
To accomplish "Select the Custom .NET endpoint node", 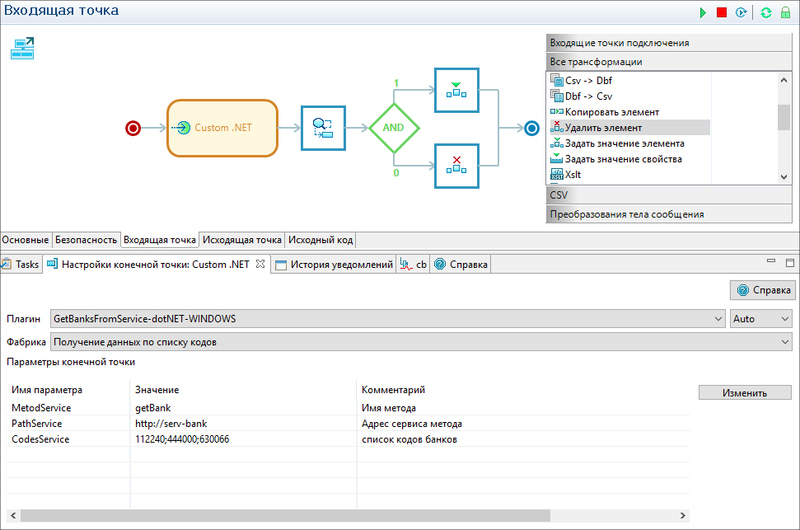I will pos(221,128).
